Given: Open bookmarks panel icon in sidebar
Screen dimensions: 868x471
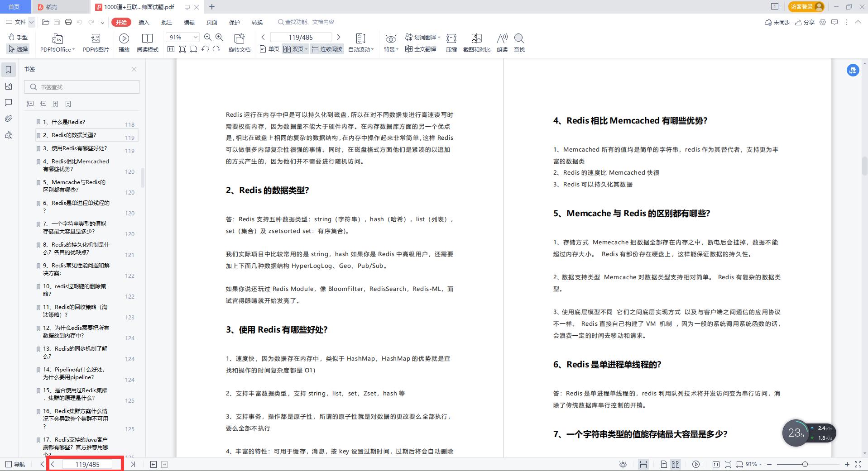Looking at the screenshot, I should click(8, 70).
